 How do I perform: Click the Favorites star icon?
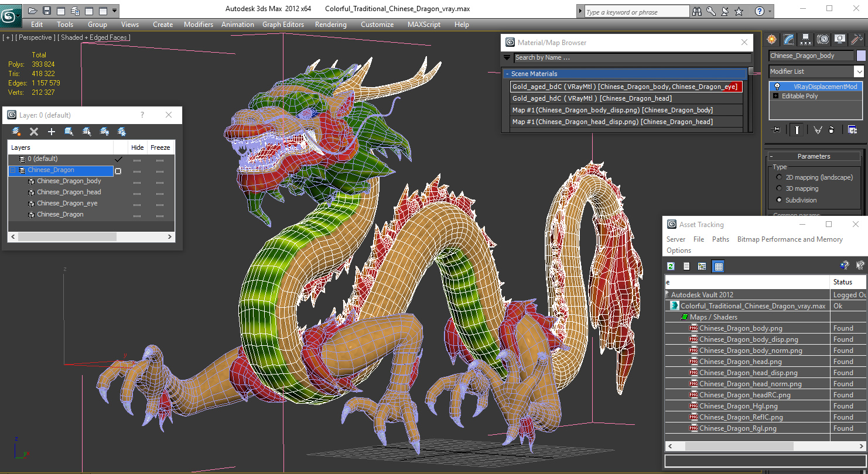739,11
